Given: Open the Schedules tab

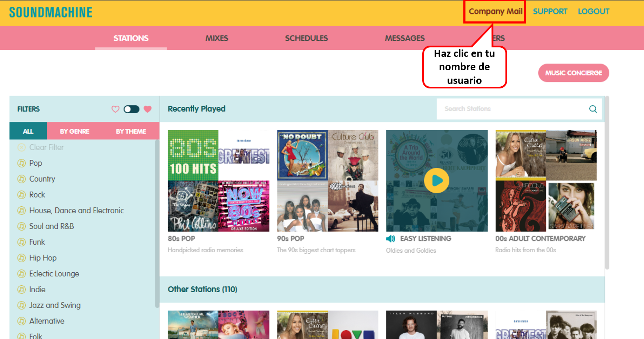Looking at the screenshot, I should (x=306, y=38).
